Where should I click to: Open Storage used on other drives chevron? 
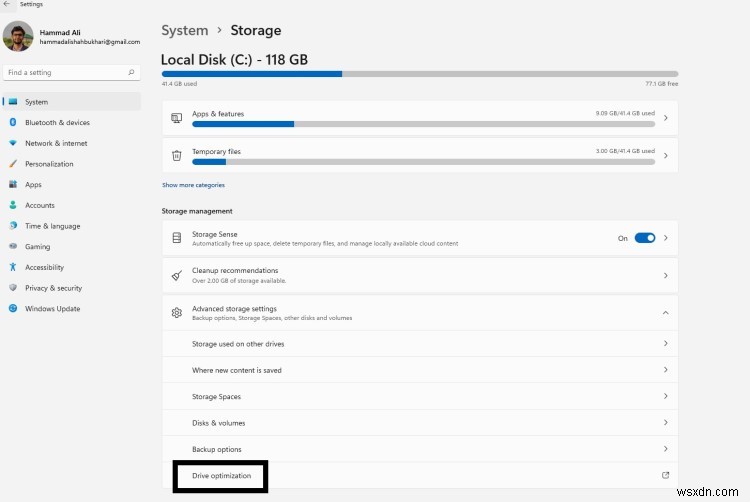coord(665,343)
